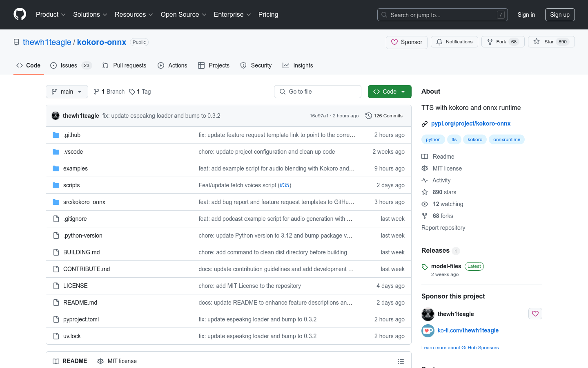Screen dimensions: 588x368
Task: Select the python topic tag
Action: click(x=433, y=139)
